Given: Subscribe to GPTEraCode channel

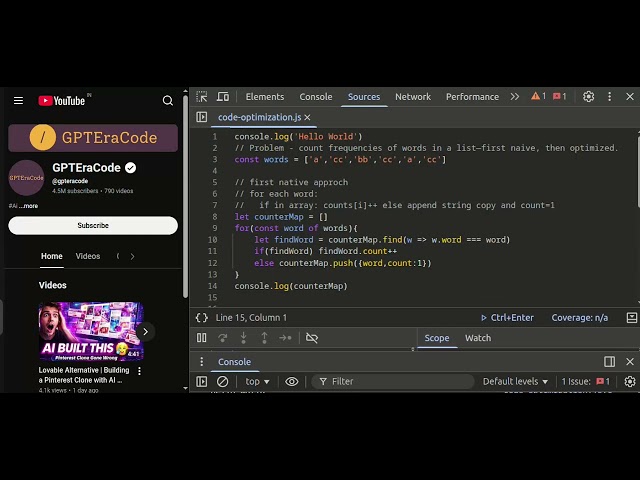Looking at the screenshot, I should pos(93,225).
